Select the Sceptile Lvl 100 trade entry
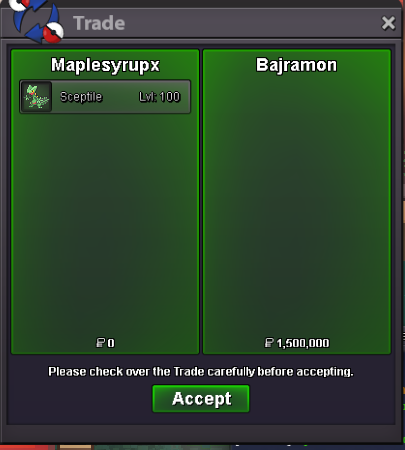The width and height of the screenshot is (405, 450). [105, 97]
